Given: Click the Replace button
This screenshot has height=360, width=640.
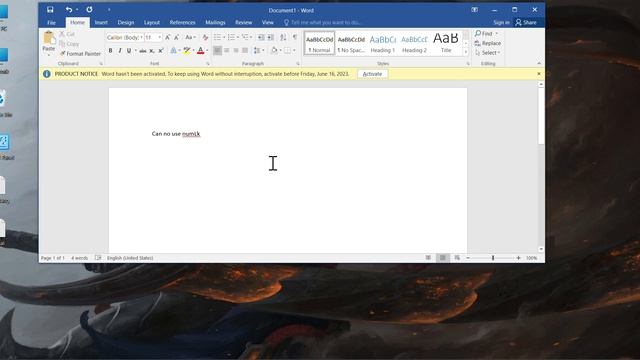Looking at the screenshot, I should (x=488, y=43).
